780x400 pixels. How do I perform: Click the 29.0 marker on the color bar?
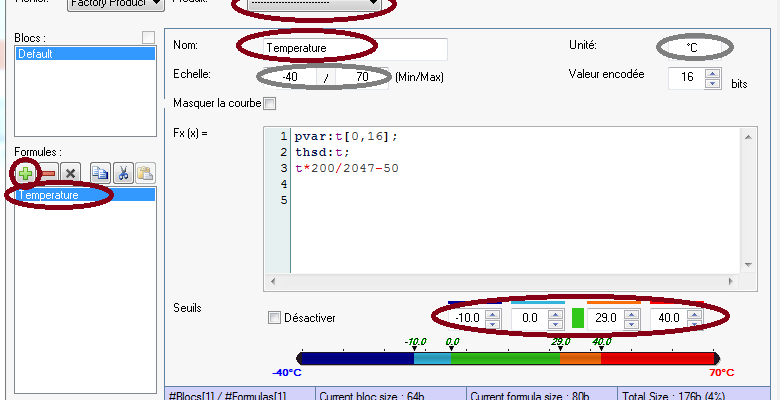click(560, 349)
